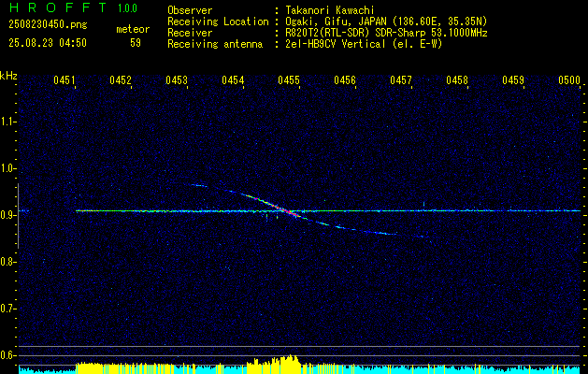Screen dimensions: 588x374
Task: Click the 0453 time marker
Action: [177, 79]
